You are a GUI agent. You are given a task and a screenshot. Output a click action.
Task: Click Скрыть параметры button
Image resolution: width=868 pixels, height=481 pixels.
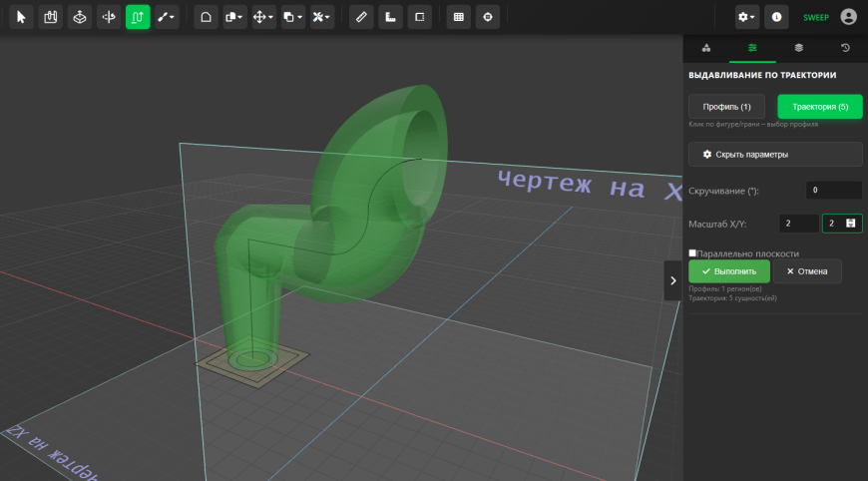[x=775, y=155]
